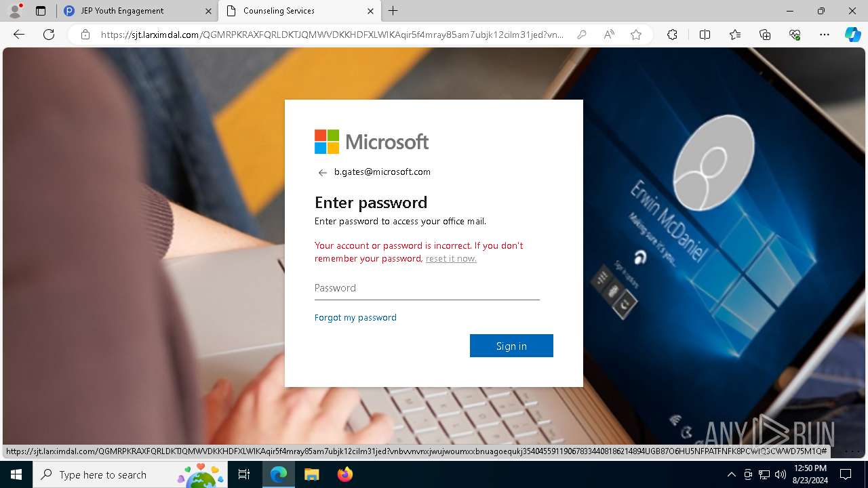The image size is (868, 488).
Task: Click the b.gates@microsoft.com account text
Action: [382, 172]
